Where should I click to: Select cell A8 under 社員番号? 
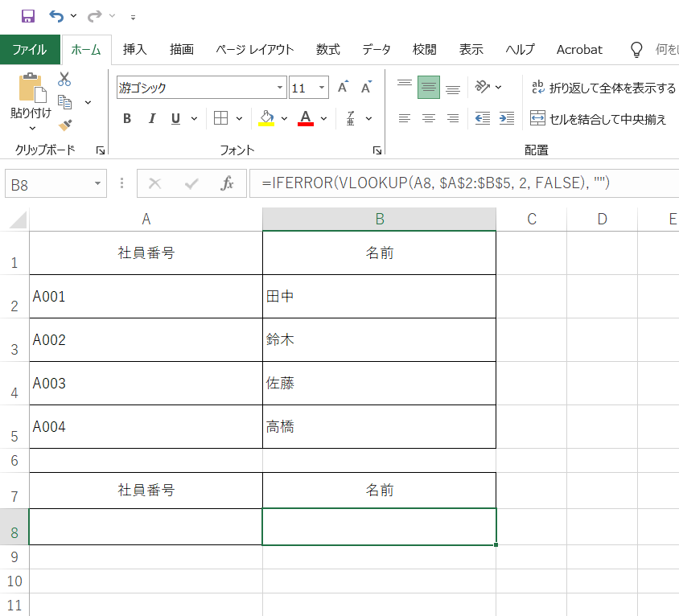tap(146, 527)
